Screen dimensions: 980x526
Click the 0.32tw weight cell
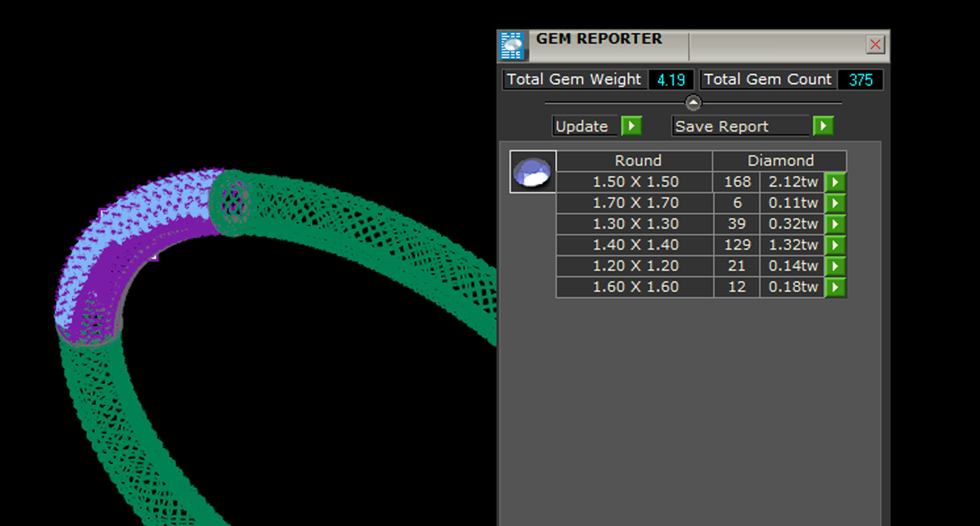click(792, 224)
